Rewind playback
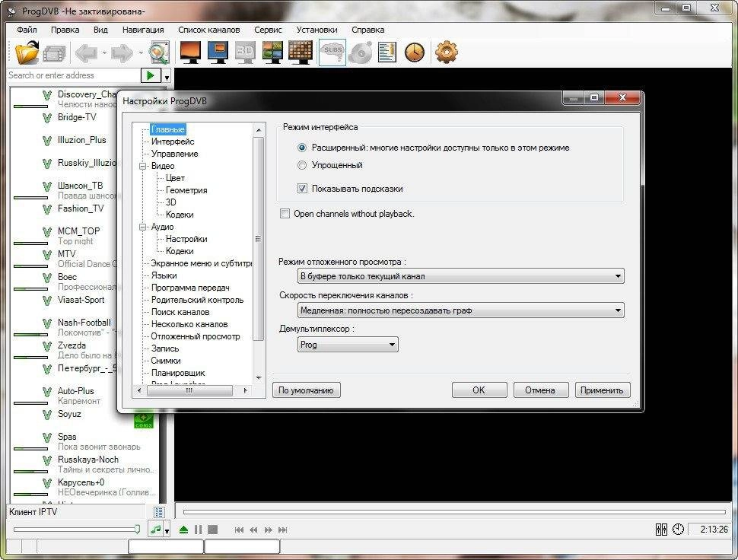 click(x=253, y=530)
